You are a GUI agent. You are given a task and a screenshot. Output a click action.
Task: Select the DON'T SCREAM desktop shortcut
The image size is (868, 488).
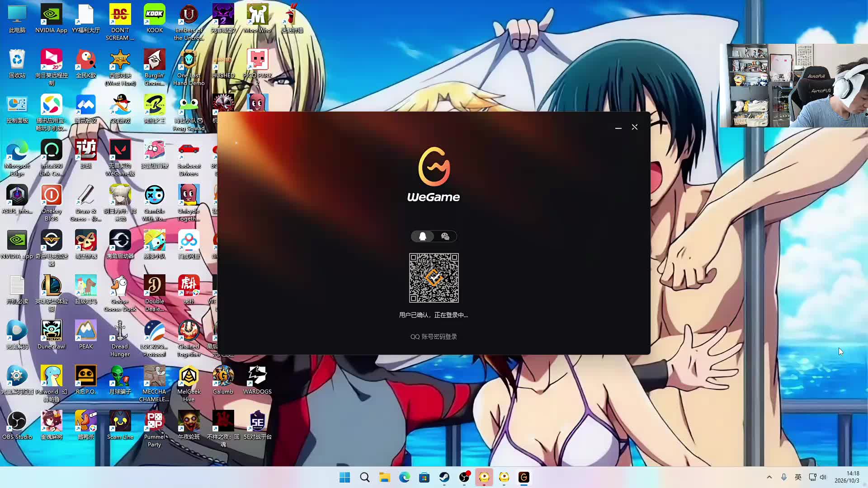click(x=120, y=22)
